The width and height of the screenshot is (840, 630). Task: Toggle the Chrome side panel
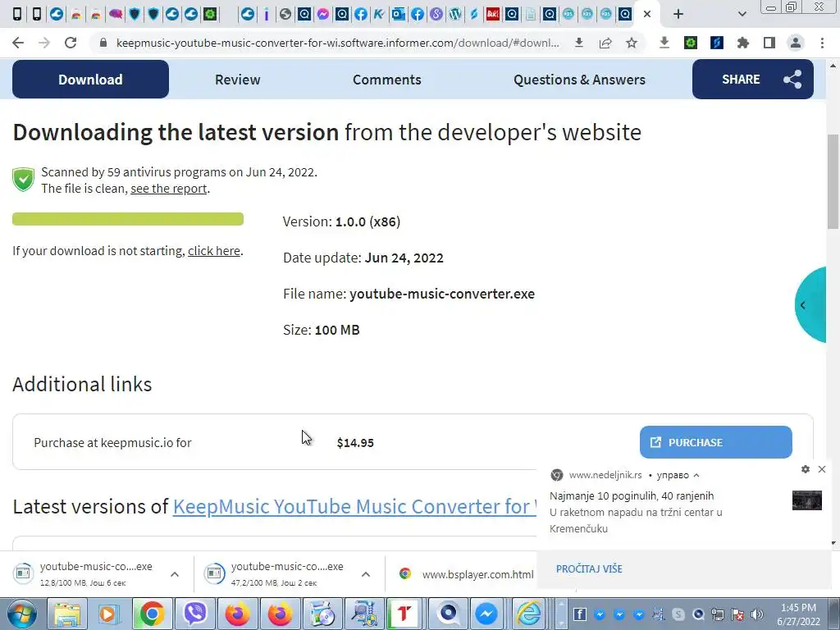(769, 43)
